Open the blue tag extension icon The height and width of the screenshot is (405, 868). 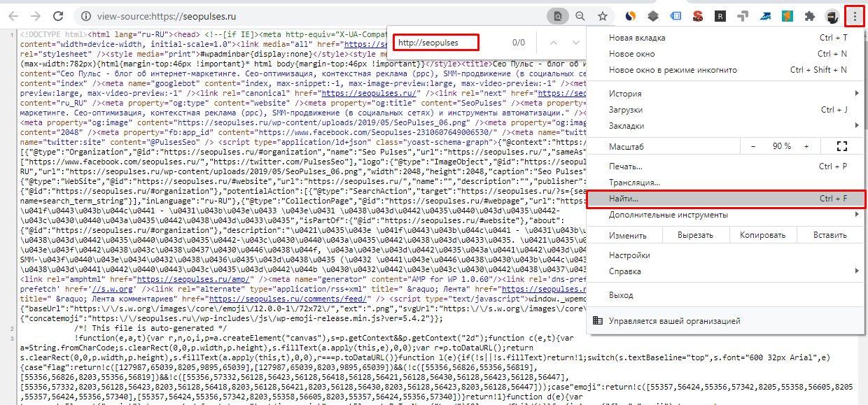(x=675, y=15)
